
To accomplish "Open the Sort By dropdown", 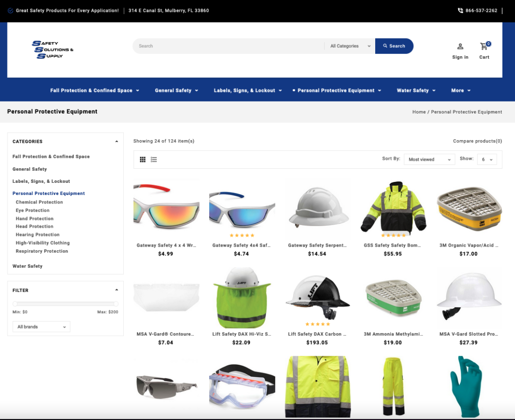I will pos(429,159).
